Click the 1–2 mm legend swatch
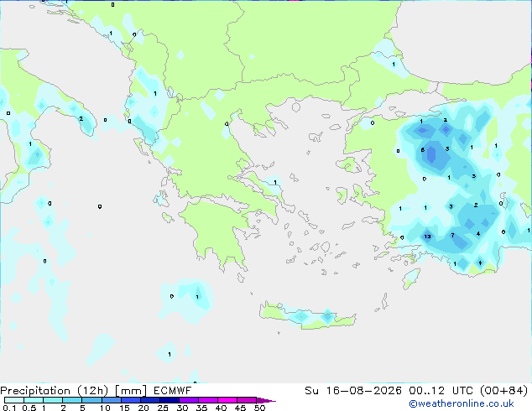This screenshot has width=532, height=411. pos(53,400)
